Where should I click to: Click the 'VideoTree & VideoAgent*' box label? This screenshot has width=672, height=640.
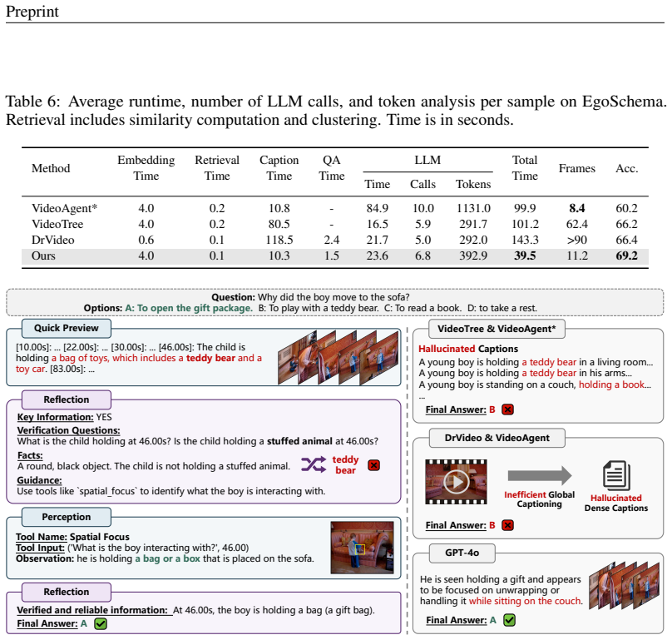tap(497, 329)
